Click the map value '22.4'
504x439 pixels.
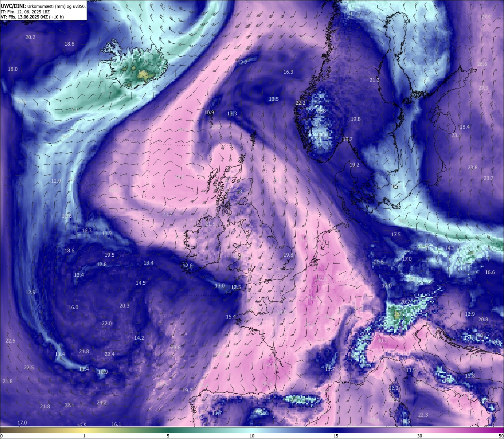tap(109, 354)
